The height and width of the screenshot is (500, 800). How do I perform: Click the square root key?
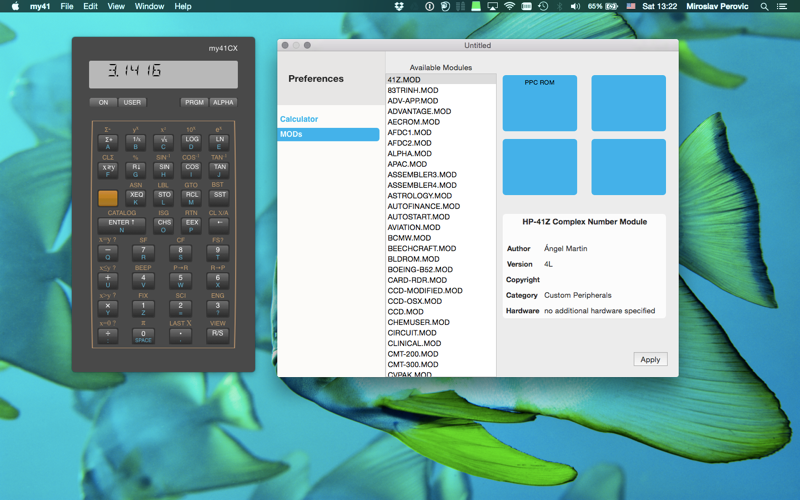click(x=164, y=142)
